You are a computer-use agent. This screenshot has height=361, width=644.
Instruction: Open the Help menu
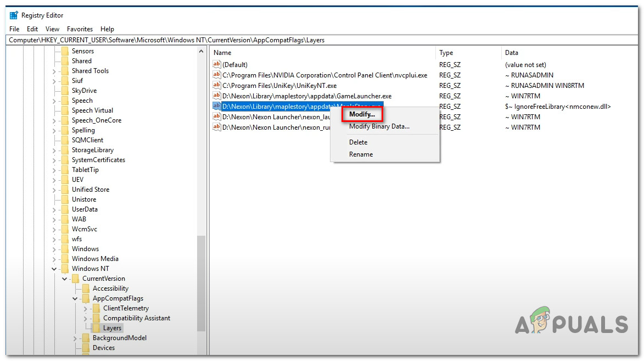coord(107,29)
